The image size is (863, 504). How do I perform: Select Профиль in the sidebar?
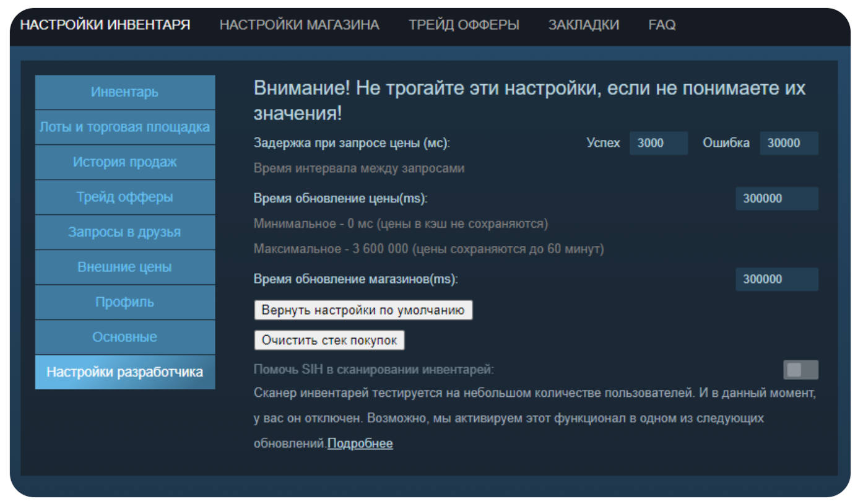pyautogui.click(x=125, y=302)
